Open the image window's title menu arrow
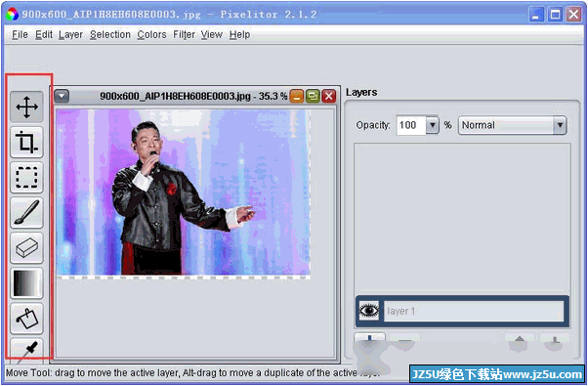588x386 pixels. click(x=62, y=96)
